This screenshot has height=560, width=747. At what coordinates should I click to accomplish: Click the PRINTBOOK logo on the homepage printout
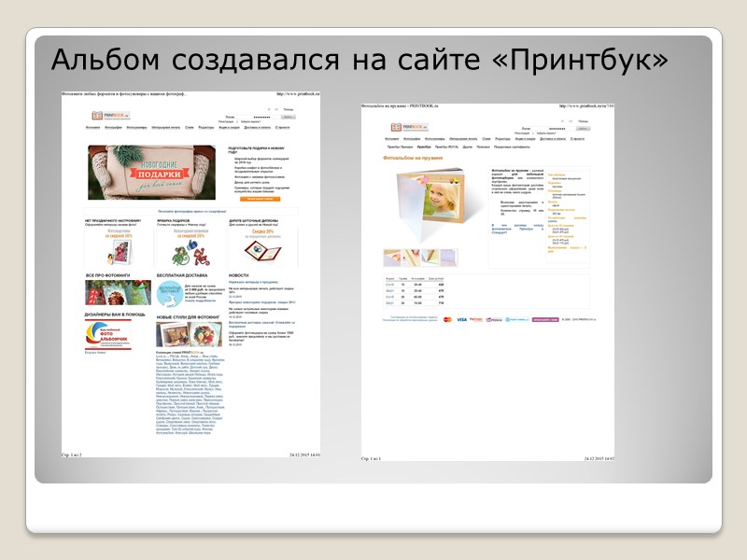pyautogui.click(x=111, y=116)
